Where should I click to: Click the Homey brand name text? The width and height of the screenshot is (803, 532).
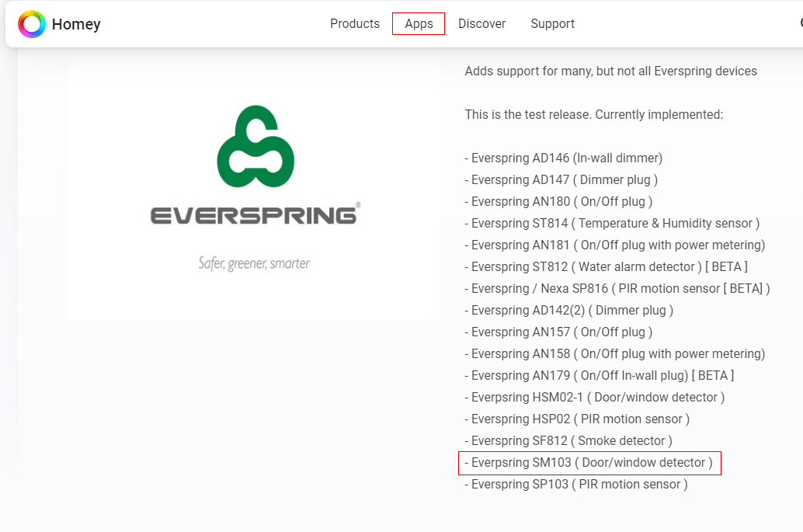(x=76, y=24)
